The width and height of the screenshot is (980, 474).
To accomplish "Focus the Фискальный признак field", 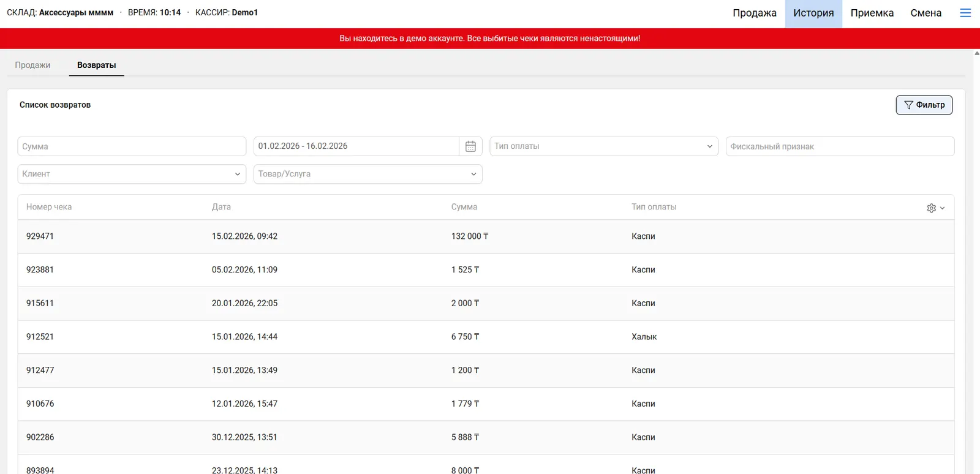I will pyautogui.click(x=839, y=146).
